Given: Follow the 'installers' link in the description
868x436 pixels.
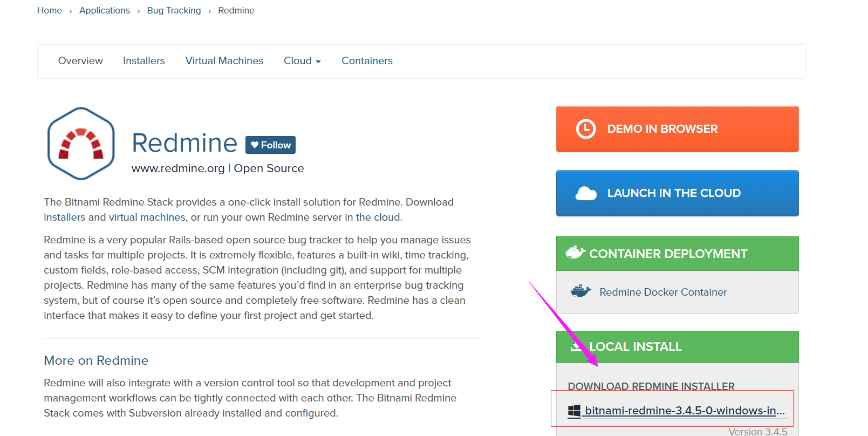Looking at the screenshot, I should [65, 217].
